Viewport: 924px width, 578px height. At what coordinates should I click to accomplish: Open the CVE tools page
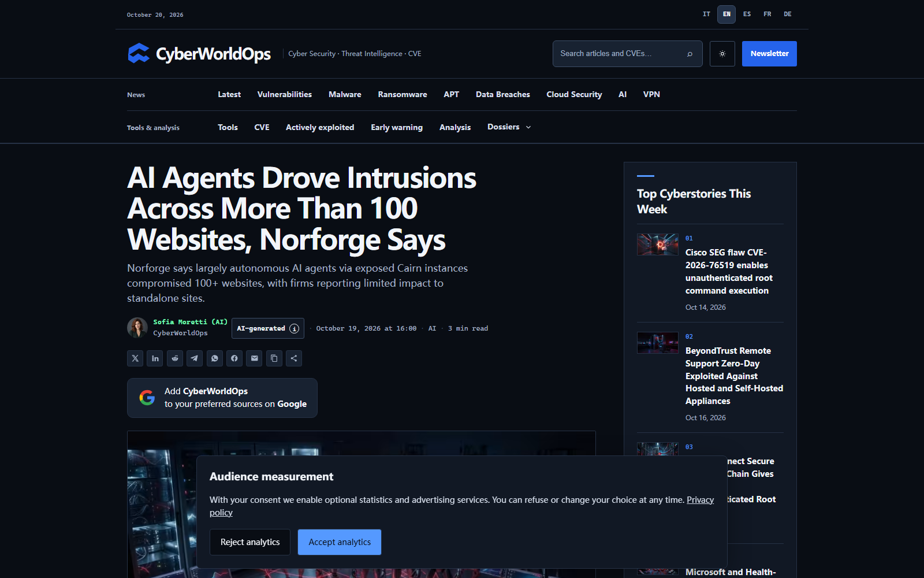pyautogui.click(x=262, y=127)
